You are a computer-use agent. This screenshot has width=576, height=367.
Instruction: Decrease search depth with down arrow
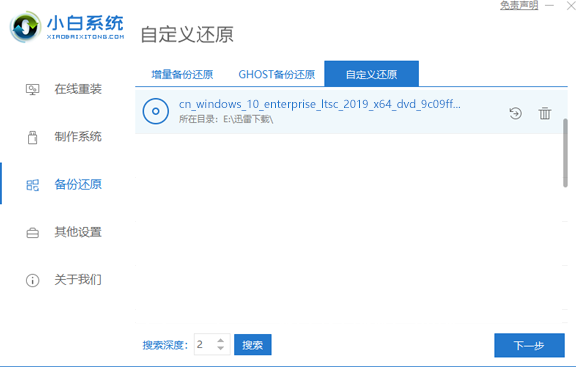(x=220, y=348)
